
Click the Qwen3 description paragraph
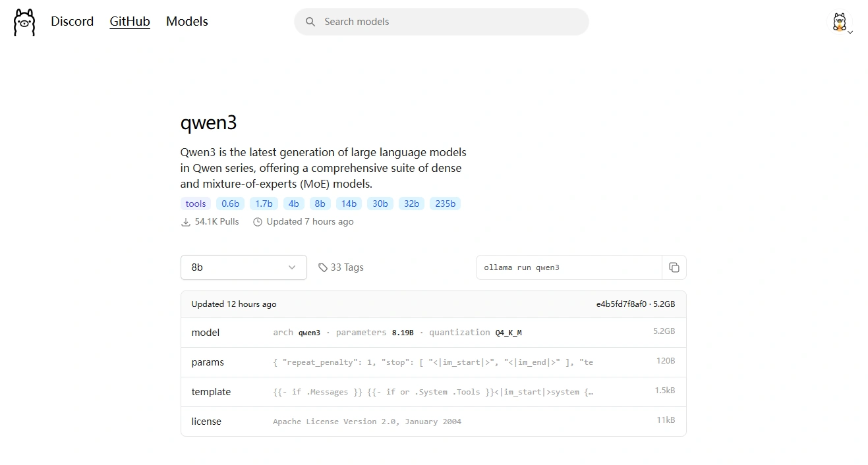coord(324,168)
